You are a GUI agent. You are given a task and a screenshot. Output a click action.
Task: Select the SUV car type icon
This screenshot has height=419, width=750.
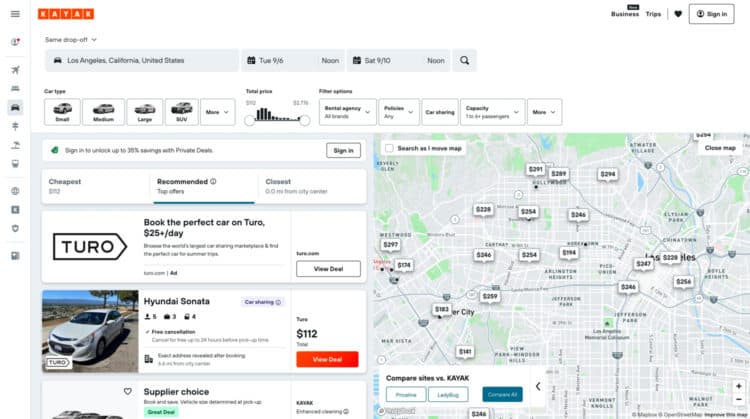[181, 112]
